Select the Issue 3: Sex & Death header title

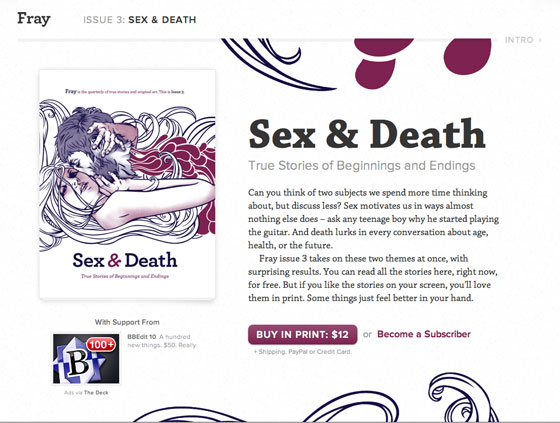point(140,20)
